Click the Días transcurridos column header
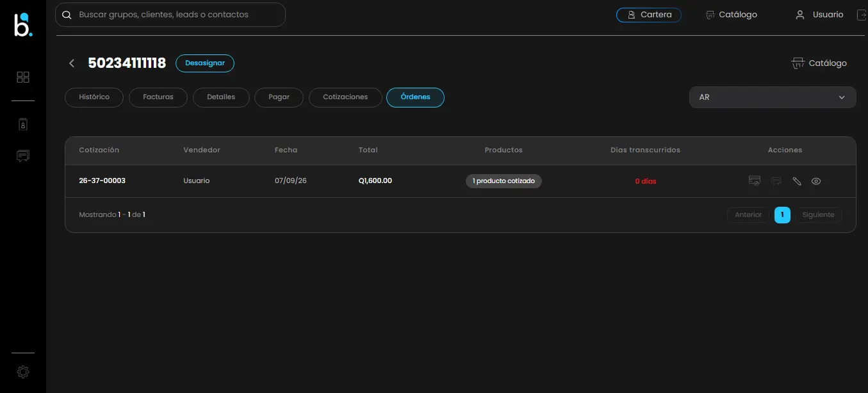 tap(645, 150)
